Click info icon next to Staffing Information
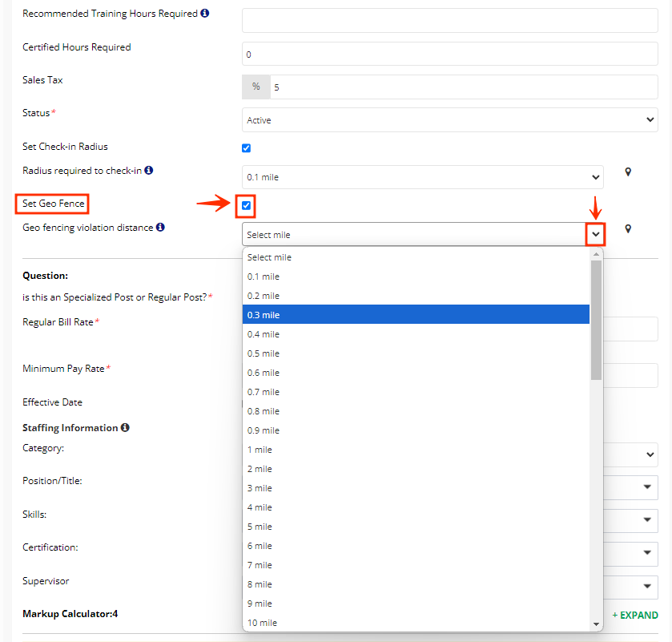672x642 pixels. 125,428
